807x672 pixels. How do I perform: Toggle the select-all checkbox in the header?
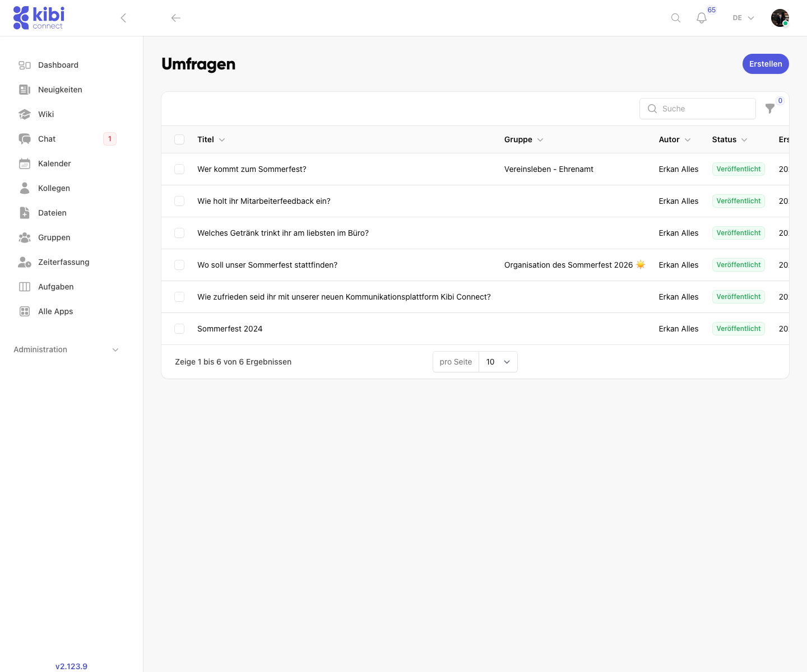click(179, 139)
